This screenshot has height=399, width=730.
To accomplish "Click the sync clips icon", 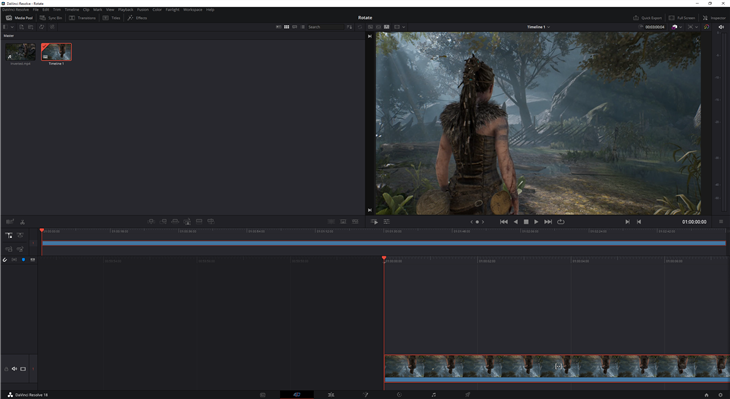I will click(x=41, y=27).
